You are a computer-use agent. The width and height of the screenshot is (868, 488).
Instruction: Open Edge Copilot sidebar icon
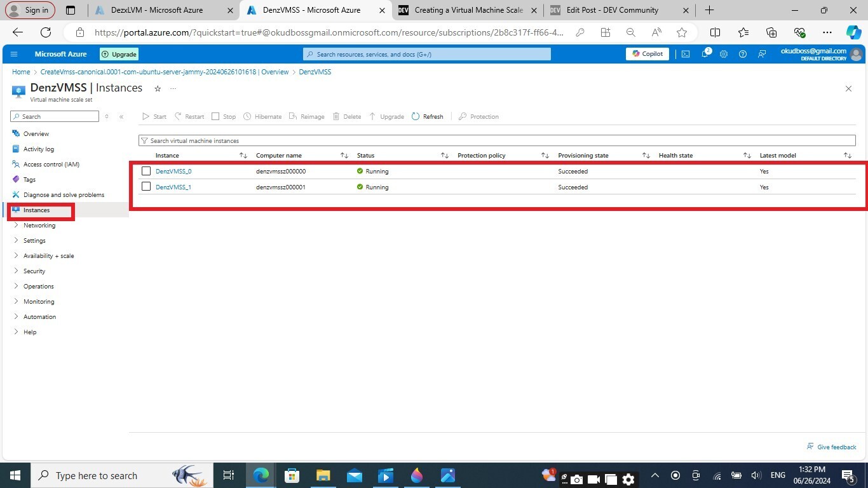853,32
